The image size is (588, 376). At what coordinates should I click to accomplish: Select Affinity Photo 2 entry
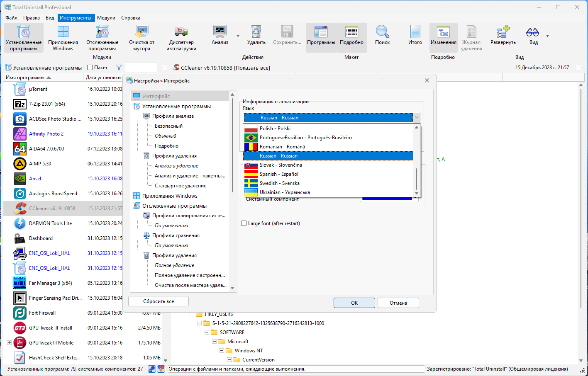[x=46, y=134]
